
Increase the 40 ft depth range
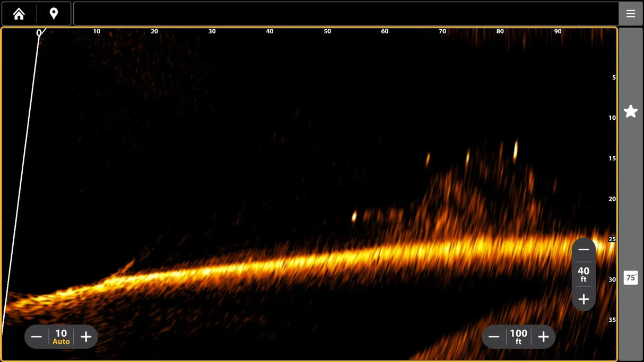click(584, 299)
